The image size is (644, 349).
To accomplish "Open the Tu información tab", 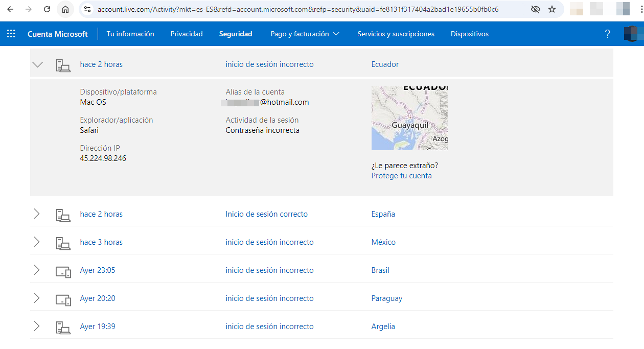I will tap(130, 34).
